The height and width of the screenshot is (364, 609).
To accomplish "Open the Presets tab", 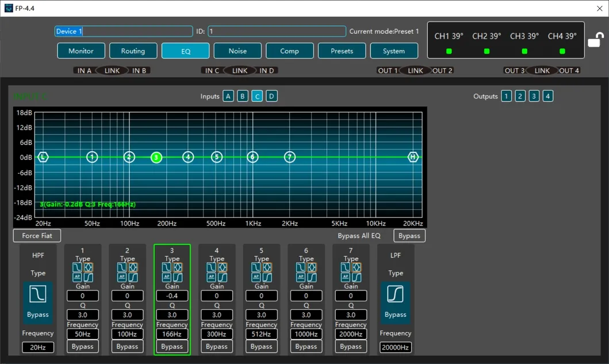I will tap(342, 51).
